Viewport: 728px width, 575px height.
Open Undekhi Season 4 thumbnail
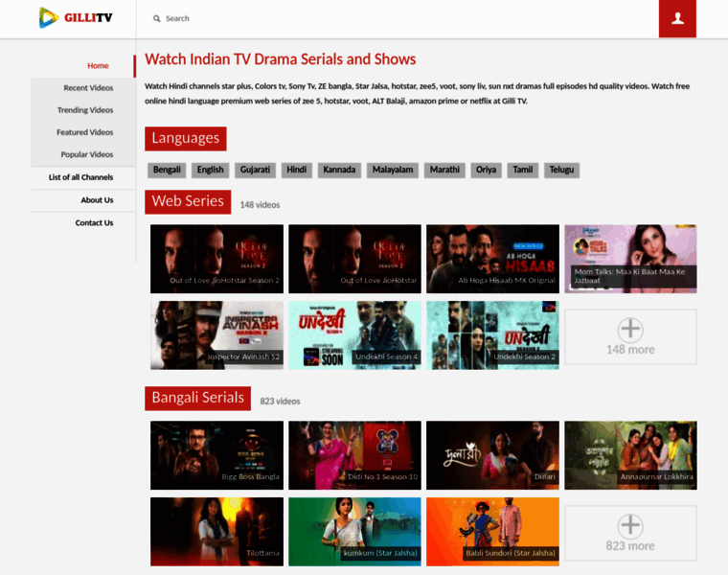[354, 335]
